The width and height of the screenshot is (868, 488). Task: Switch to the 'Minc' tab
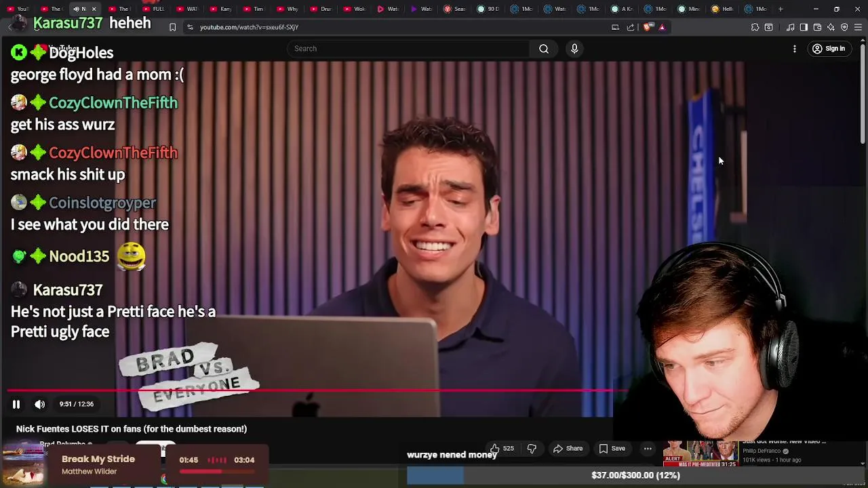689,9
